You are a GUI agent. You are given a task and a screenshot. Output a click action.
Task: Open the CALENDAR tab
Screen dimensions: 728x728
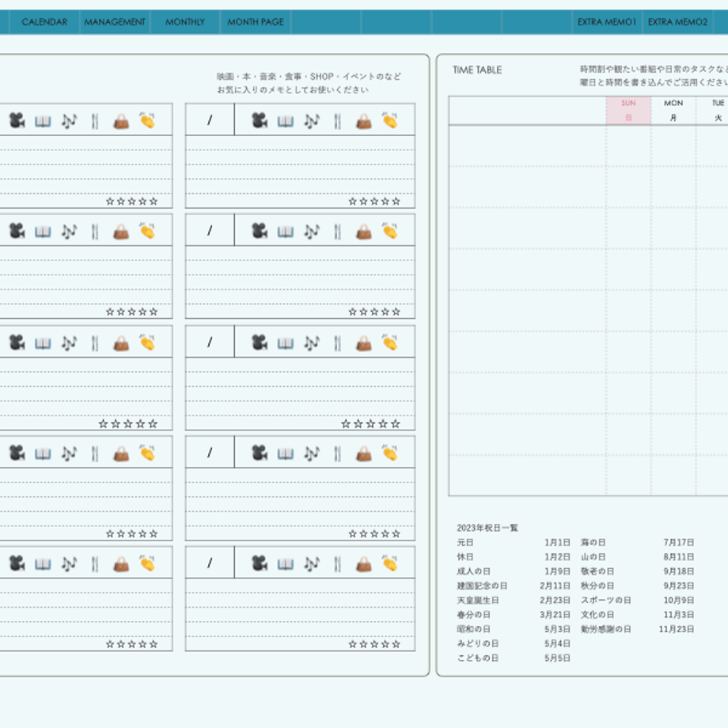point(44,22)
